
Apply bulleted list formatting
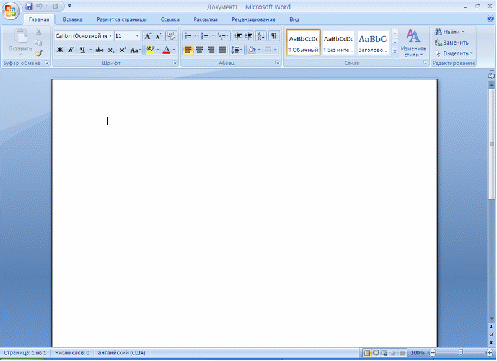coord(188,36)
